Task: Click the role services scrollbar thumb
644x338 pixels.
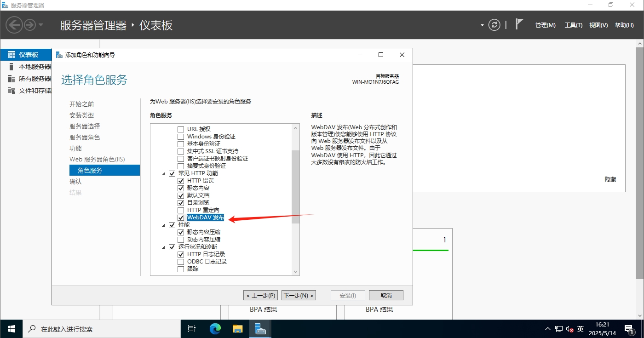Action: 295,187
